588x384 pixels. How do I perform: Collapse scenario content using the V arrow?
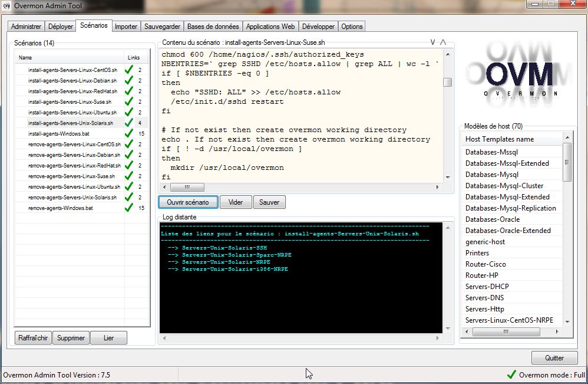coord(432,42)
